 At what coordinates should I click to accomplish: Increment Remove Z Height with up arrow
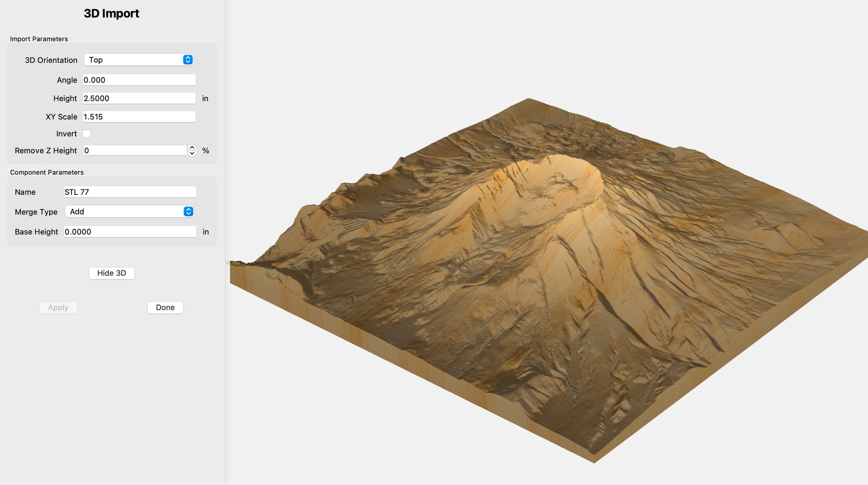(192, 147)
